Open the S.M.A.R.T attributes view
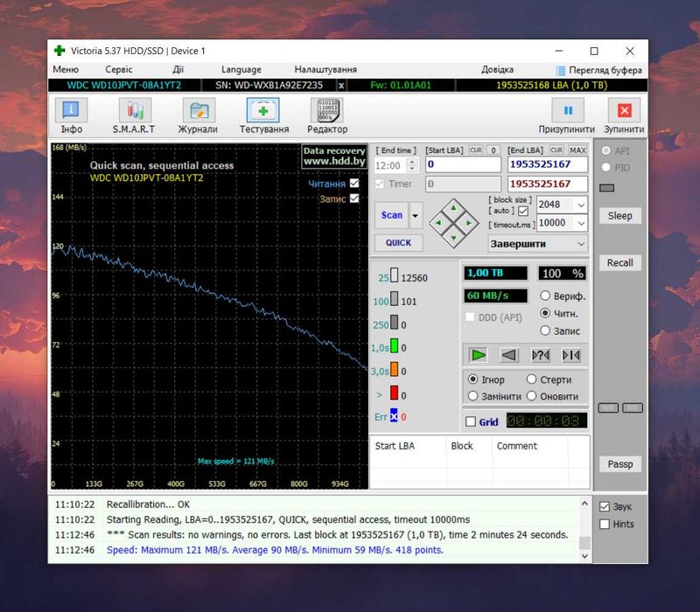This screenshot has width=700, height=612. tap(134, 116)
